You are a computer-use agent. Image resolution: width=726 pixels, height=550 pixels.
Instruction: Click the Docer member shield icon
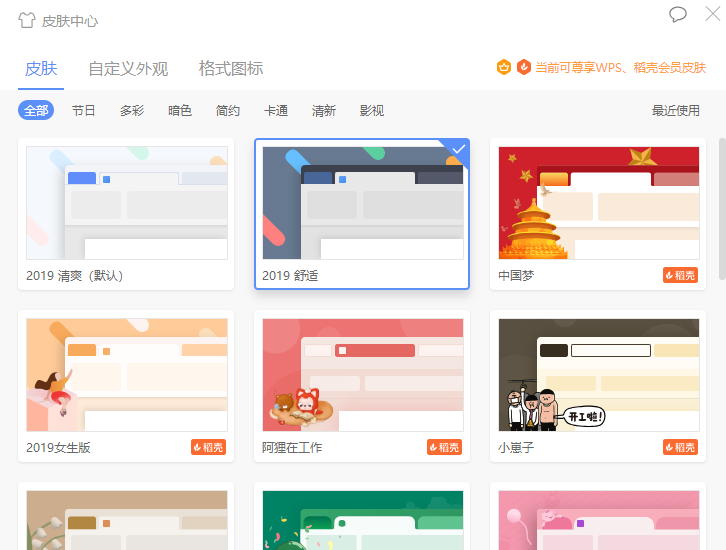[523, 68]
